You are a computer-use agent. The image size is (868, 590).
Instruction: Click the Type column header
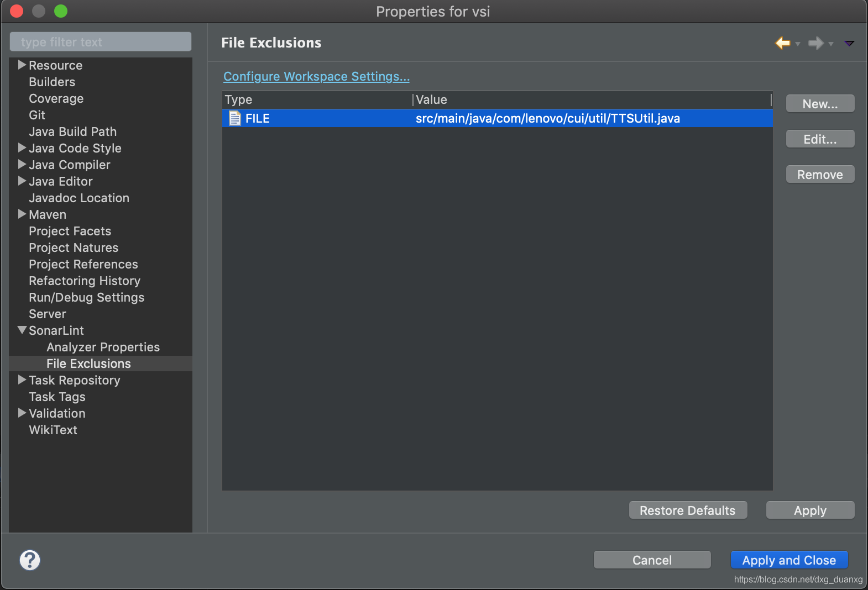(x=317, y=99)
